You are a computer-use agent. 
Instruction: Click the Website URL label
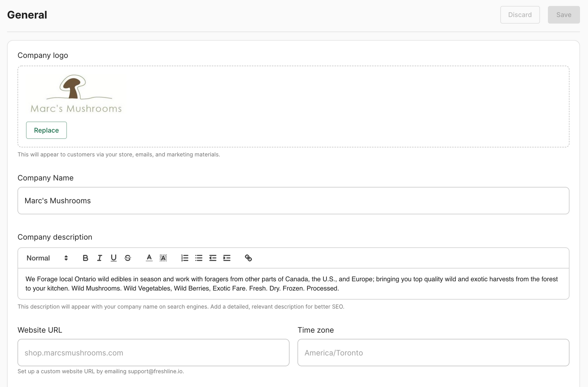click(40, 330)
